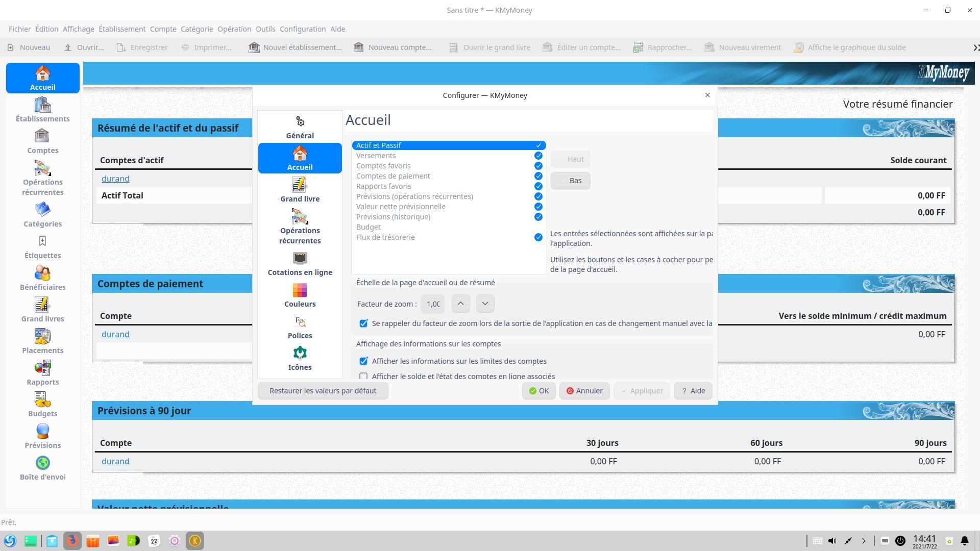Open Établissements view in sidebar
This screenshot has height=551, width=980.
pos(43,110)
